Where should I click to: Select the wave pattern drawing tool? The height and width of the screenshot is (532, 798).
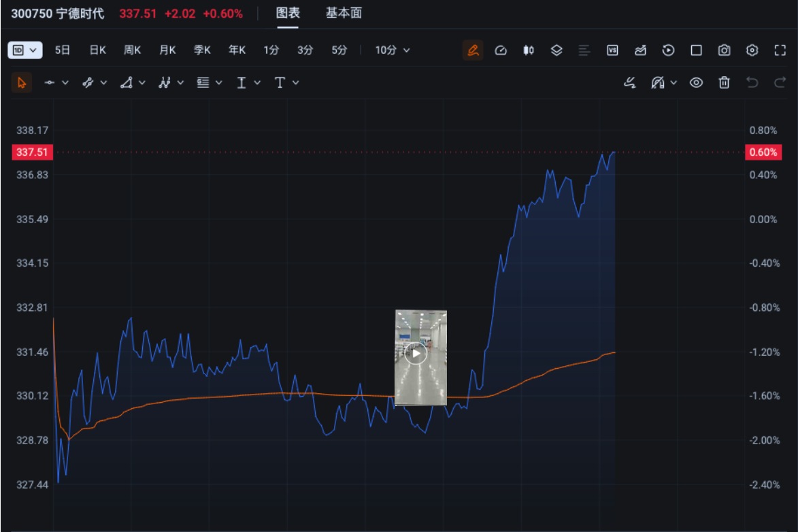(165, 82)
